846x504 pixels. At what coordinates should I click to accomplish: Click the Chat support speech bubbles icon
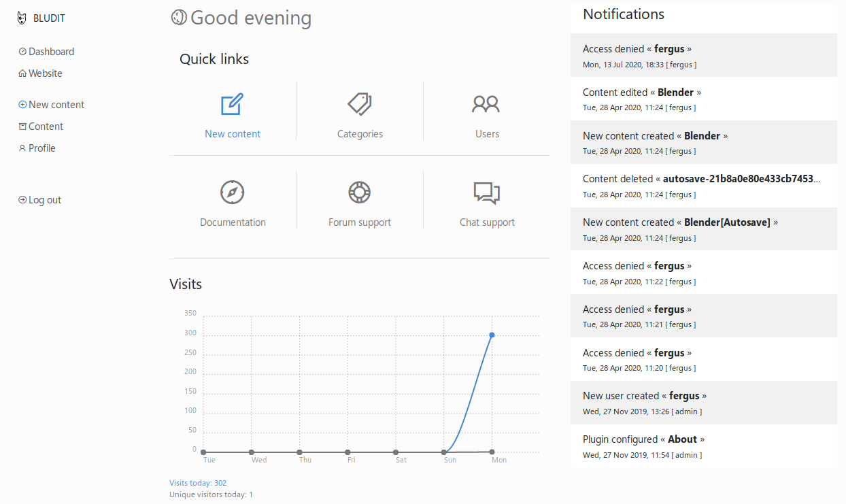486,192
